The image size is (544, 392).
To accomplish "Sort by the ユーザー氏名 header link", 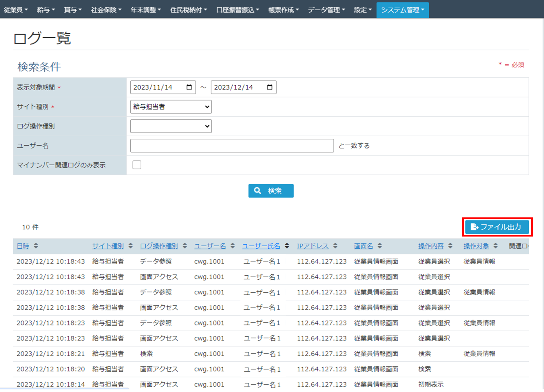I will click(261, 246).
